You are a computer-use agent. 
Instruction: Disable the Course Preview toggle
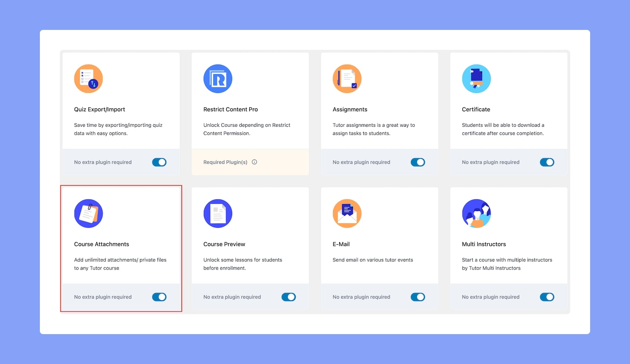coord(289,297)
